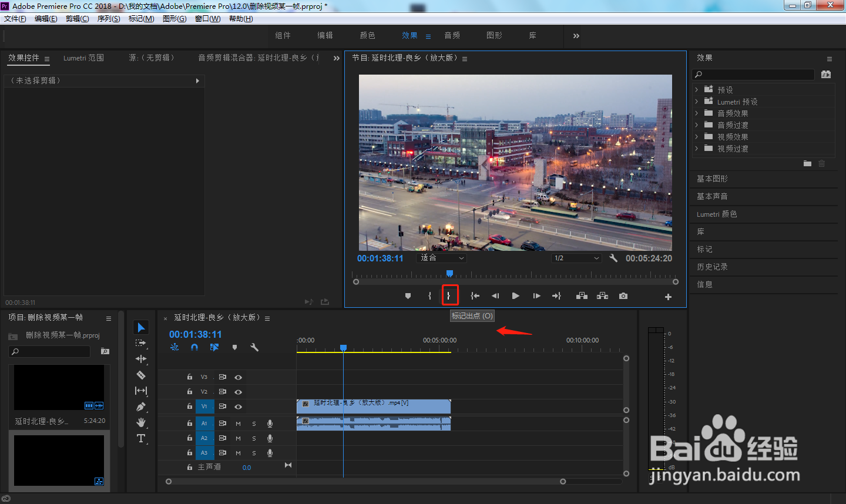Screen dimensions: 846x504
Task: Open the 序列 menu
Action: 109,19
